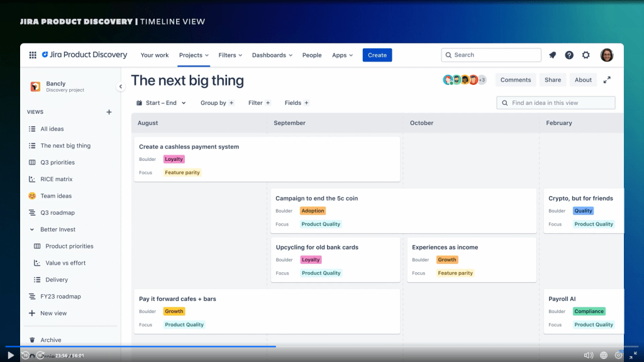The image size is (644, 362).
Task: Click the Share button
Action: (x=553, y=80)
